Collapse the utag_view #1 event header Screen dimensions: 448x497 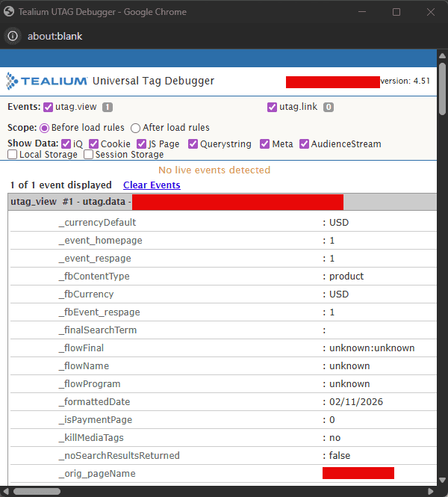(223, 202)
